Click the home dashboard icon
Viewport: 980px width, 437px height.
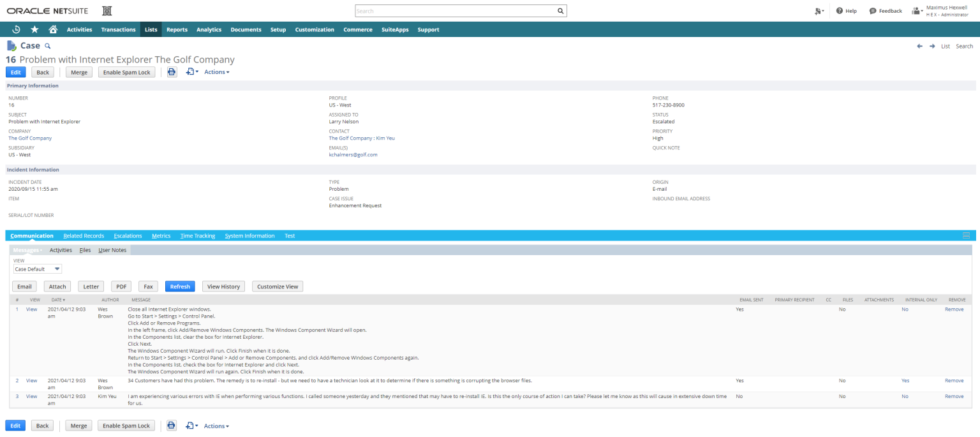click(x=54, y=29)
